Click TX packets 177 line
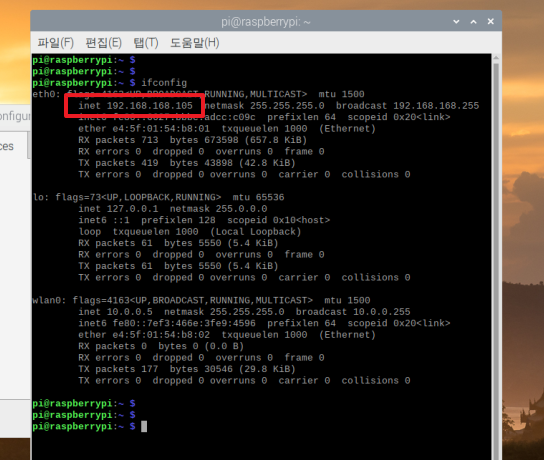The width and height of the screenshot is (544, 460). 187,369
